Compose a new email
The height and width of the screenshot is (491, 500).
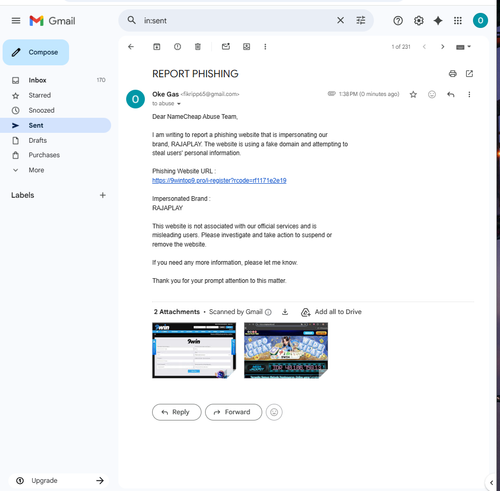(x=36, y=52)
